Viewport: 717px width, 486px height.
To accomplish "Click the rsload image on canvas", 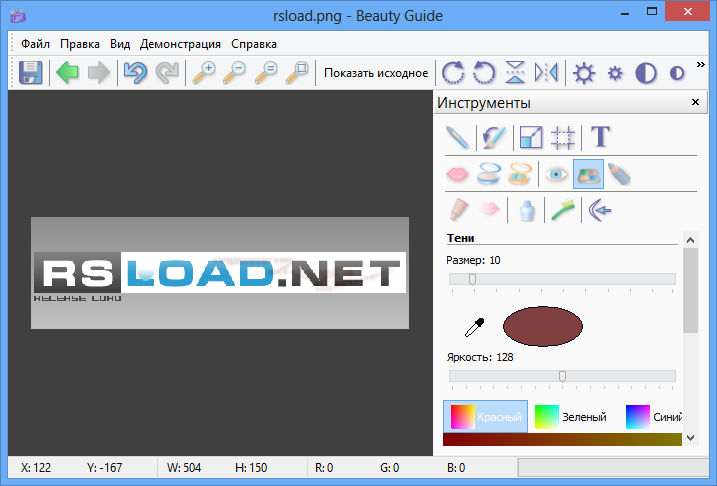I will 220,273.
